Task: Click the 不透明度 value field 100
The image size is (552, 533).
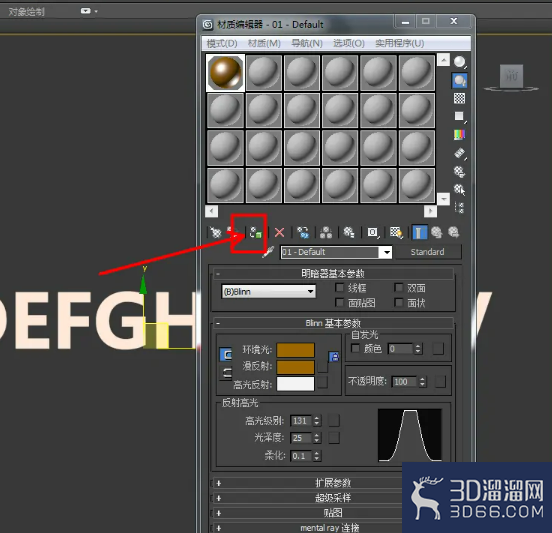Action: point(404,382)
